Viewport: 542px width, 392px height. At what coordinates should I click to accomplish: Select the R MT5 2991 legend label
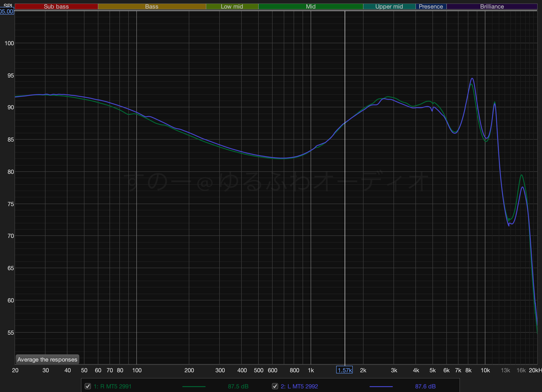[x=112, y=386]
